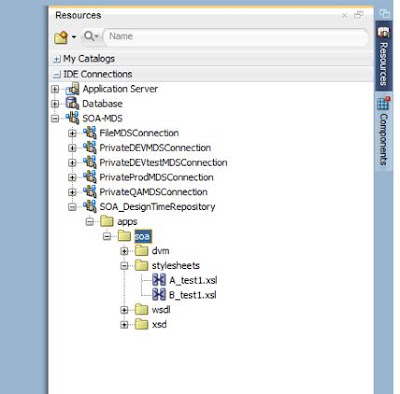Select the wsdl folder label
The height and width of the screenshot is (394, 400).
point(161,310)
